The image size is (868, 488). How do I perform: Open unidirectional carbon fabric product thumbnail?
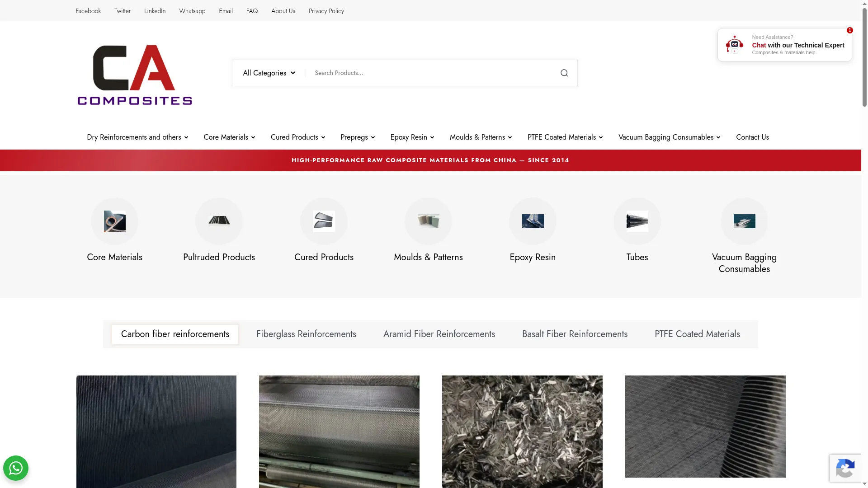[156, 432]
